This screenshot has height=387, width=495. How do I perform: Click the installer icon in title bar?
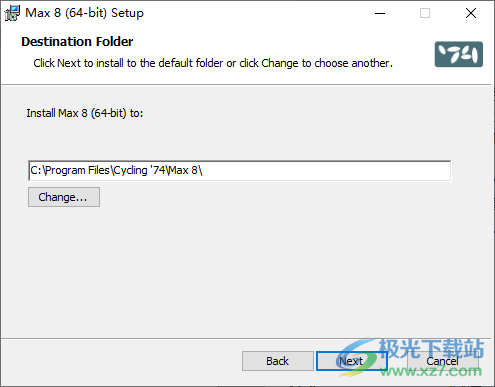[12, 13]
